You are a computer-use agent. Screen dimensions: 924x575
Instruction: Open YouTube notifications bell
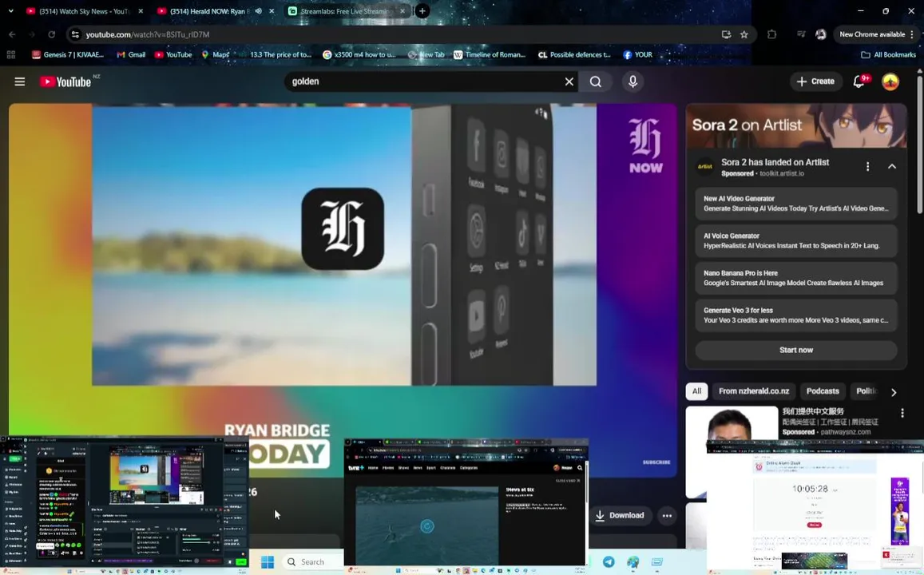pos(859,81)
